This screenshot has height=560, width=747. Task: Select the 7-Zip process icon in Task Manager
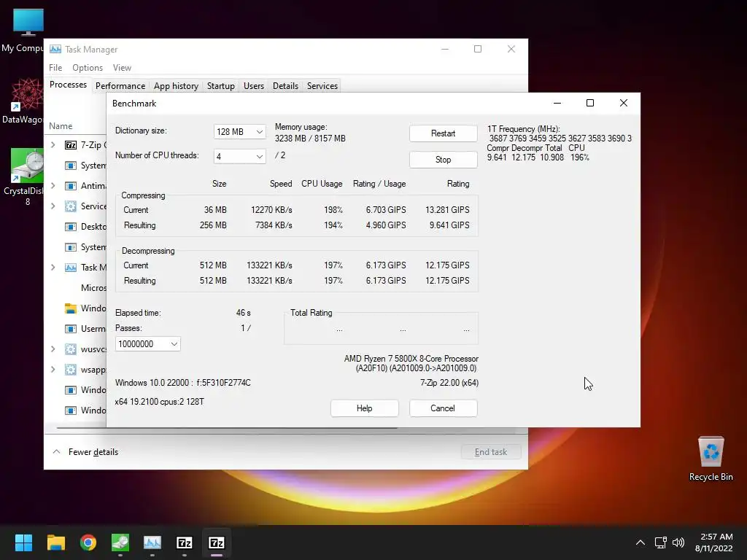tap(71, 145)
